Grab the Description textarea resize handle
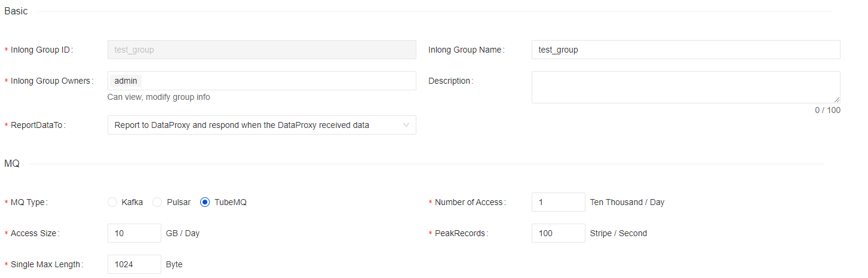The image size is (868, 278). tap(836, 99)
